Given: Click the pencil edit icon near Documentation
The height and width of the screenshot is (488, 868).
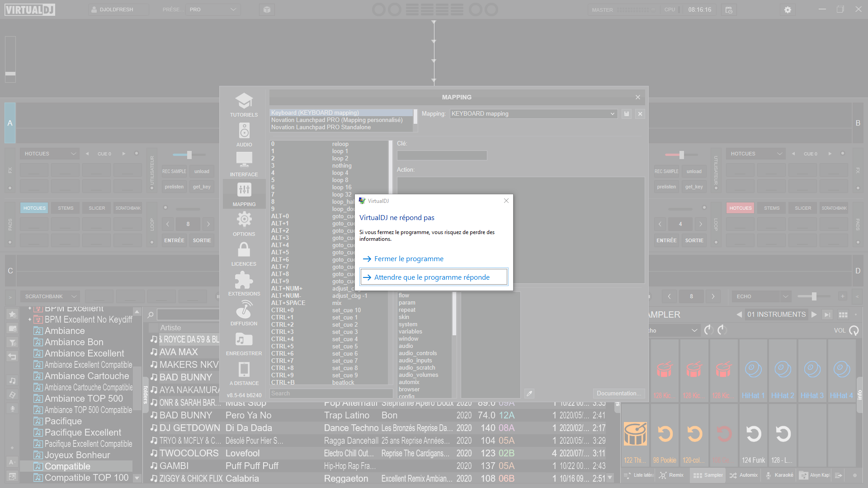Looking at the screenshot, I should point(529,394).
